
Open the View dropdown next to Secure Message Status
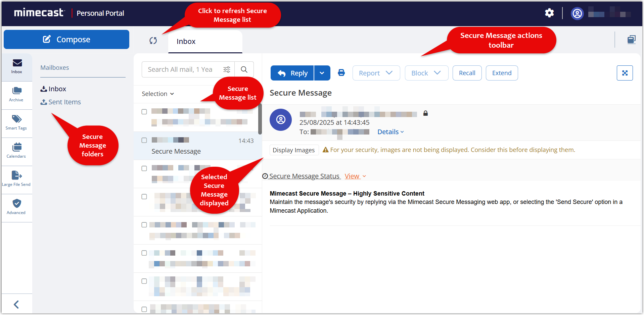[x=355, y=176]
